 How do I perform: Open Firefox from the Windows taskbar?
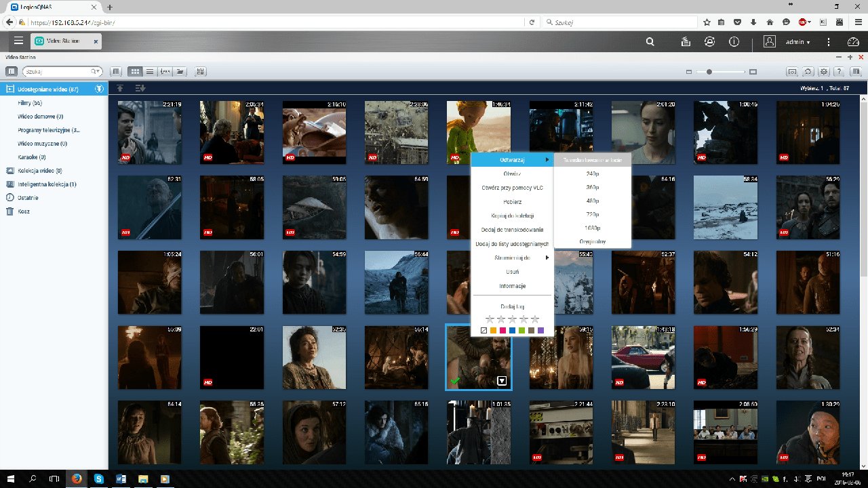click(76, 479)
